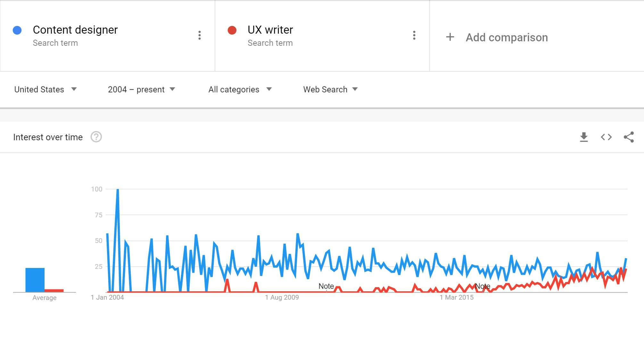Screen dimensions: 644x340
Task: Open options menu for UX writer search term
Action: click(x=414, y=36)
